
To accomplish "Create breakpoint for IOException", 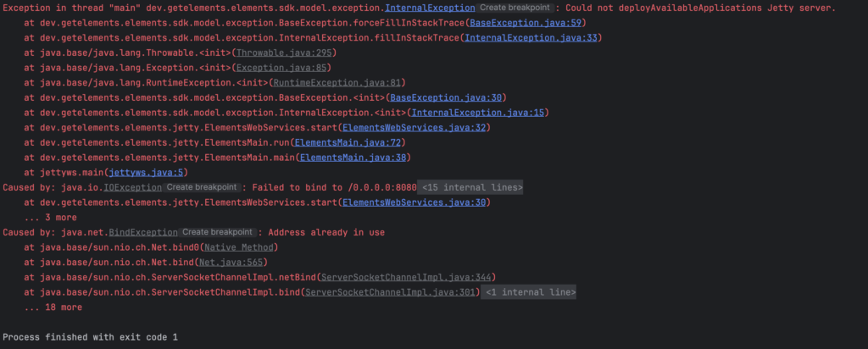I will pyautogui.click(x=202, y=187).
